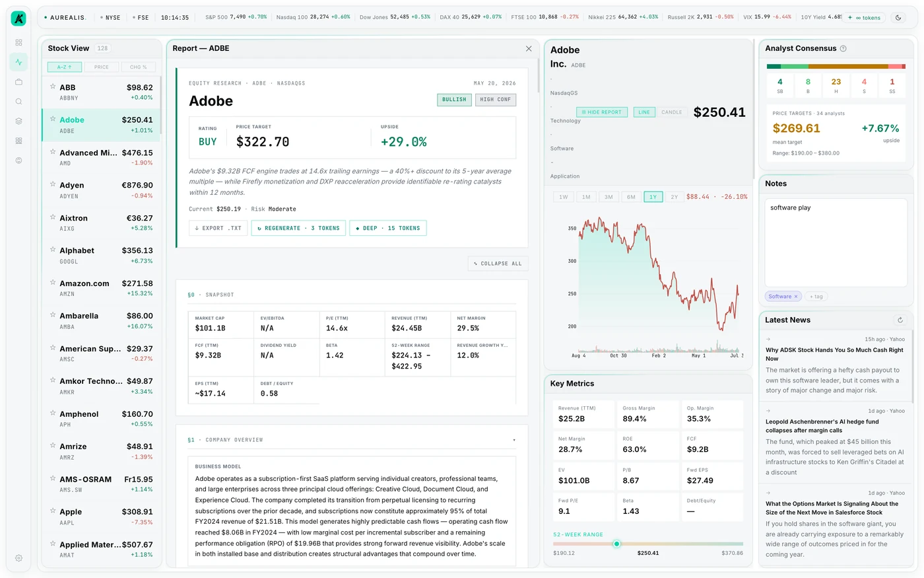Sort stock list by CHG %
Screen dimensions: 924x578
pos(139,67)
